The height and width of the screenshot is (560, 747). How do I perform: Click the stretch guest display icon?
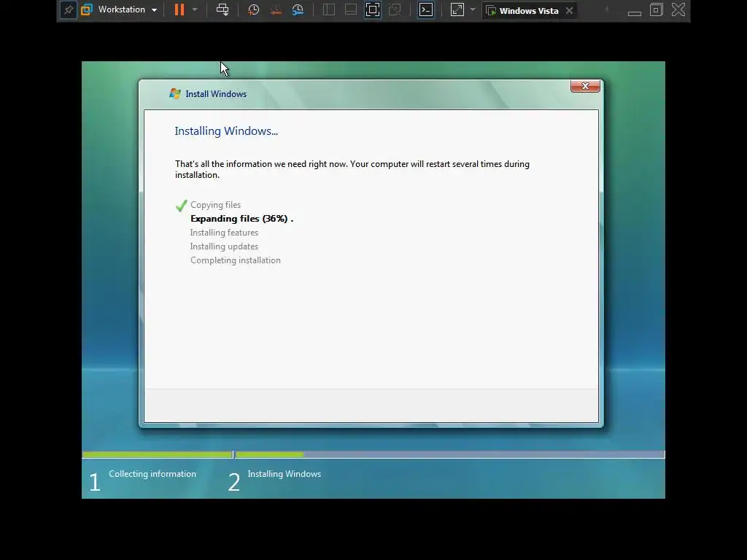point(457,9)
